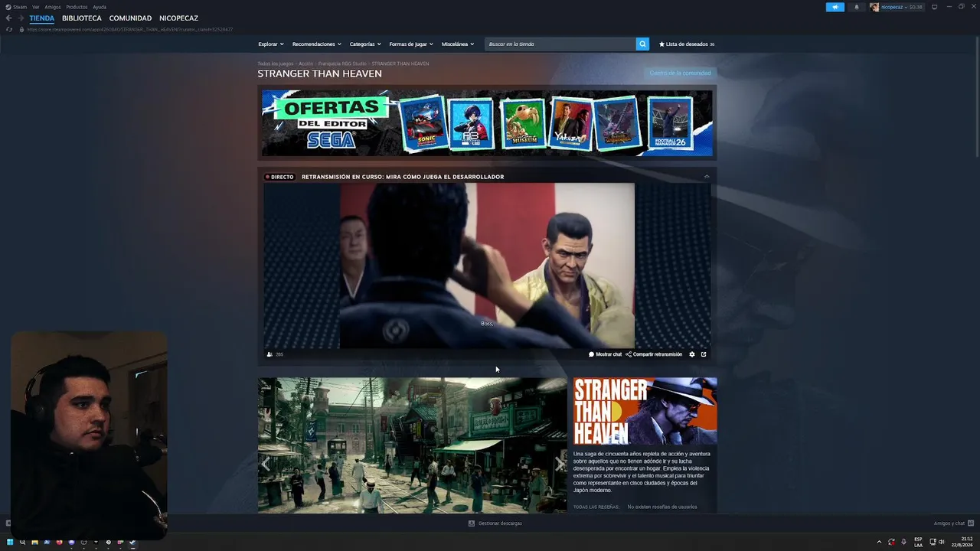The image size is (980, 551).
Task: Click the Yakuza game cover in banner
Action: click(571, 122)
